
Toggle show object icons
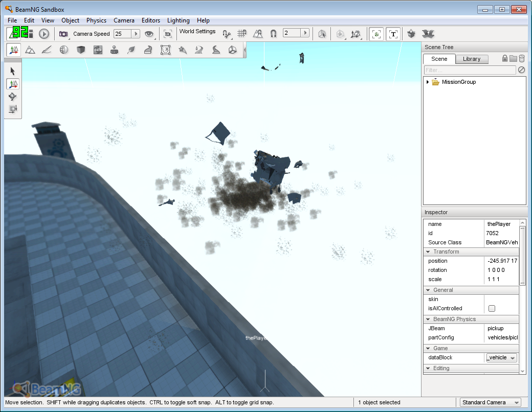(x=376, y=34)
